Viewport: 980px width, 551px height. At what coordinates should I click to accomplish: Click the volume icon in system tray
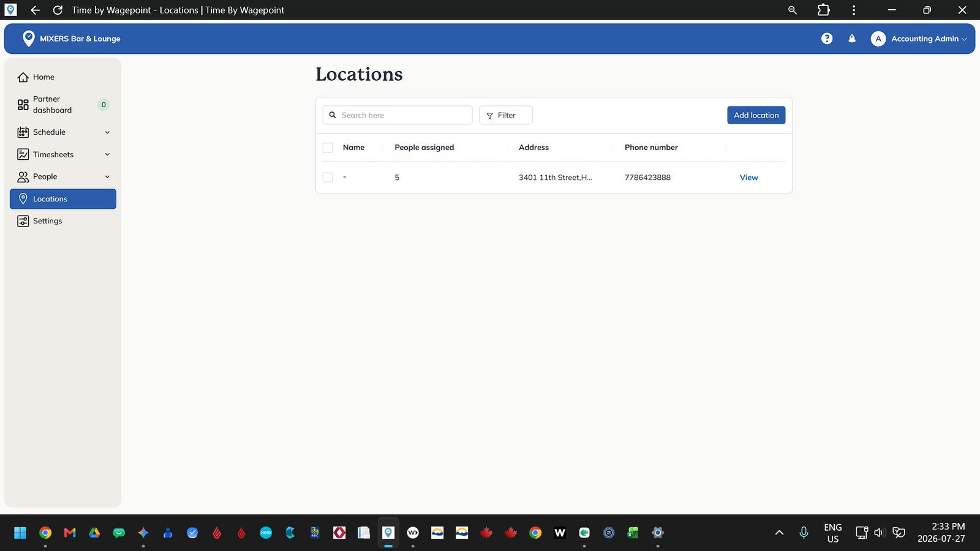pos(880,533)
